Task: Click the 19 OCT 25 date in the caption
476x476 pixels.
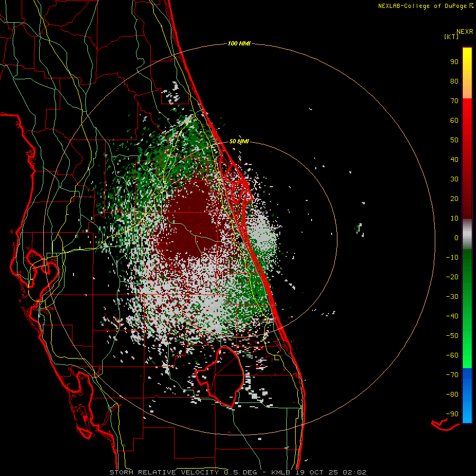Action: click(317, 472)
